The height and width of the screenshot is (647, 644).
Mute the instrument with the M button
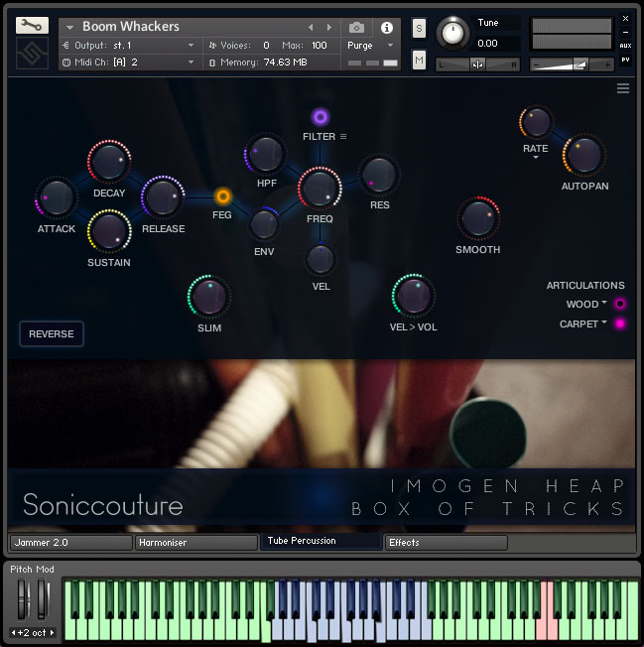click(419, 62)
